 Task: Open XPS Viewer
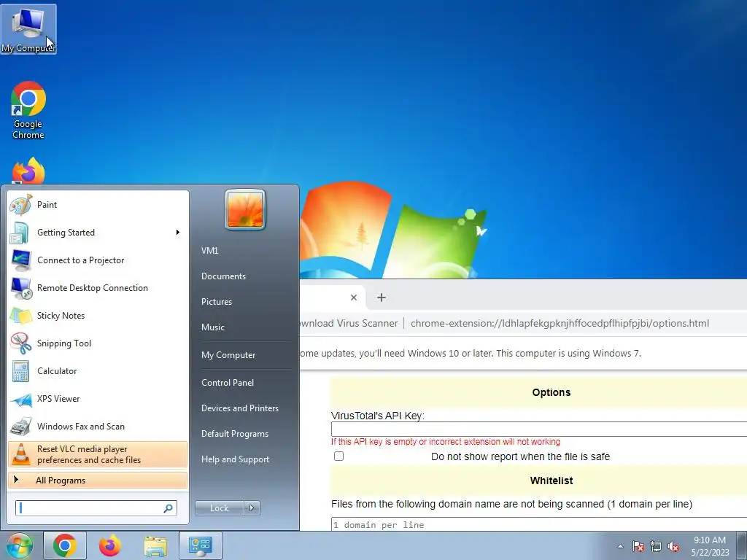click(x=98, y=399)
